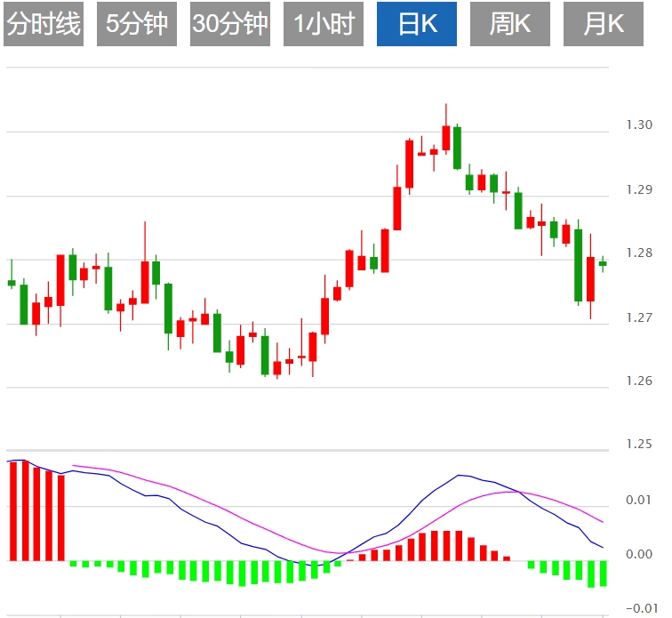This screenshot has width=672, height=618.
Task: Click the 0.01 MACD axis label
Action: point(639,500)
